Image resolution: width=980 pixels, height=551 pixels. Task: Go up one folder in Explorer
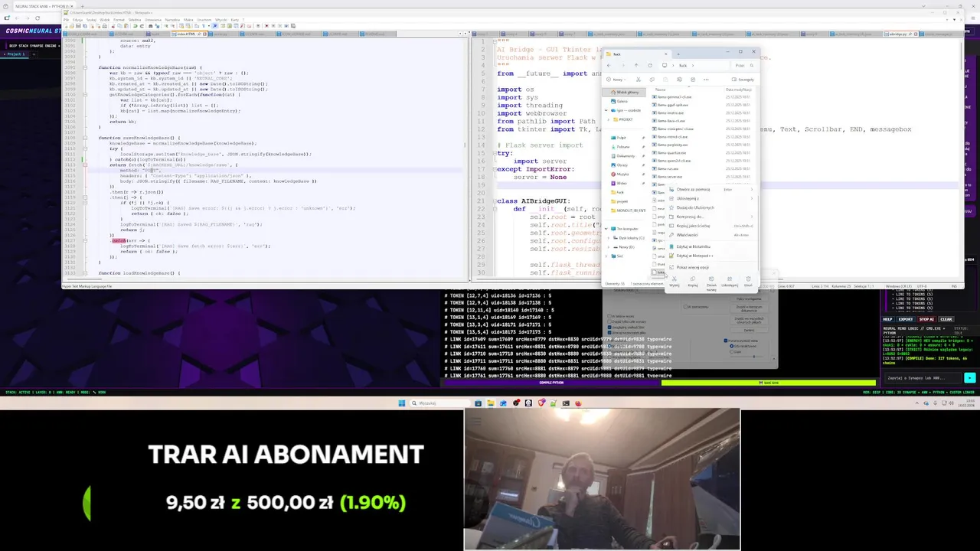click(x=636, y=65)
